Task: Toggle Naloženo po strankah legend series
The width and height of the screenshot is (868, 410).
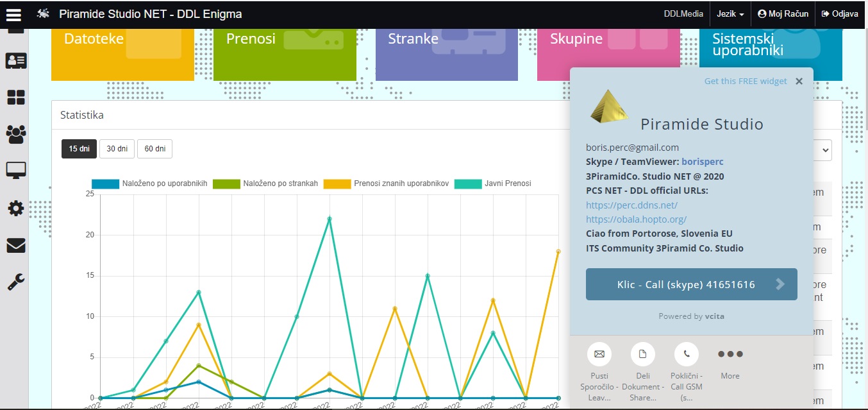Action: pyautogui.click(x=265, y=184)
